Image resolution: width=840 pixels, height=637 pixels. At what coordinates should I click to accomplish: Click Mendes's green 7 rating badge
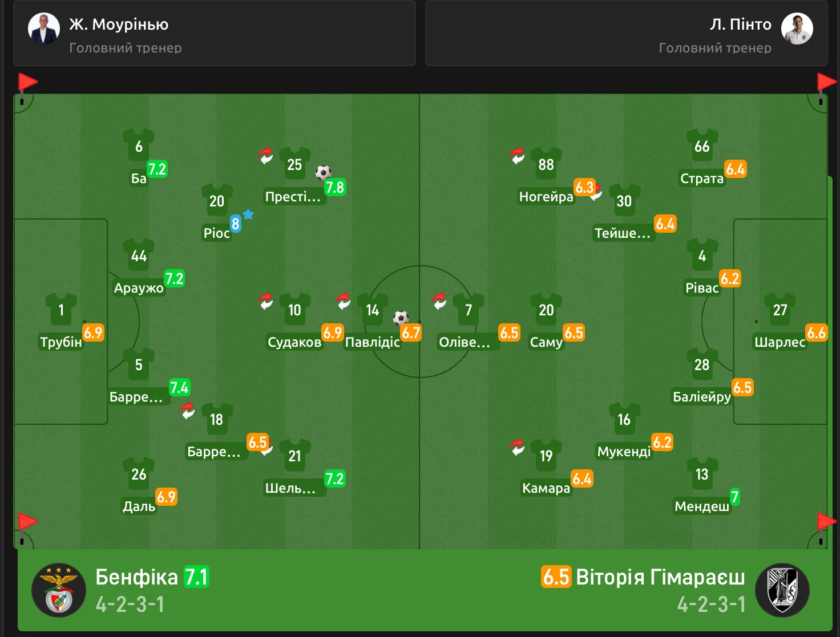735,497
